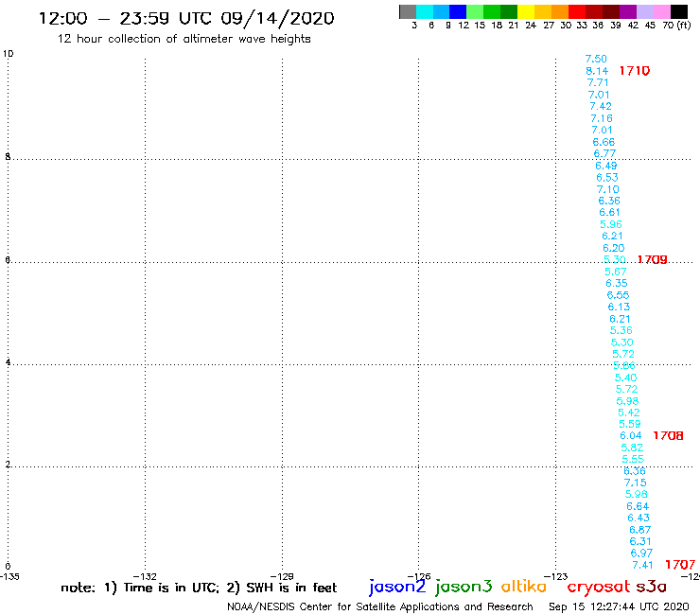This screenshot has width=700, height=615.
Task: Click the 7.16 wave height value
Action: coord(602,118)
